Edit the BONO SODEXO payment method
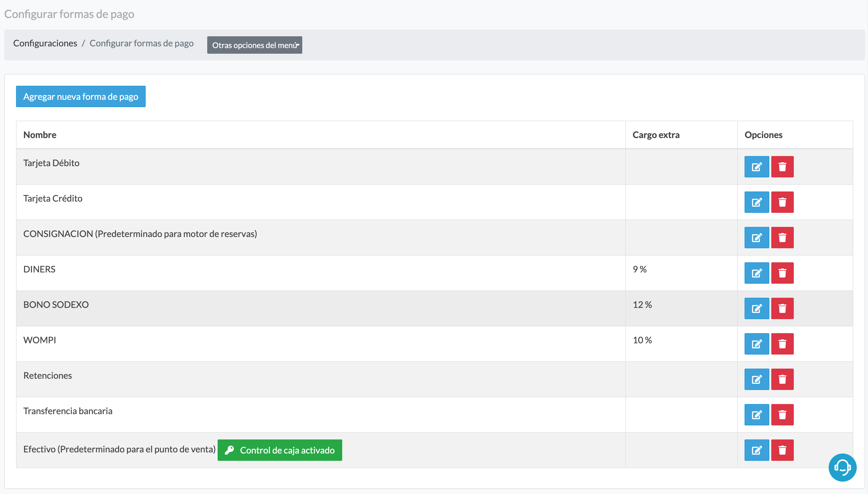This screenshot has width=868, height=494. pos(756,308)
